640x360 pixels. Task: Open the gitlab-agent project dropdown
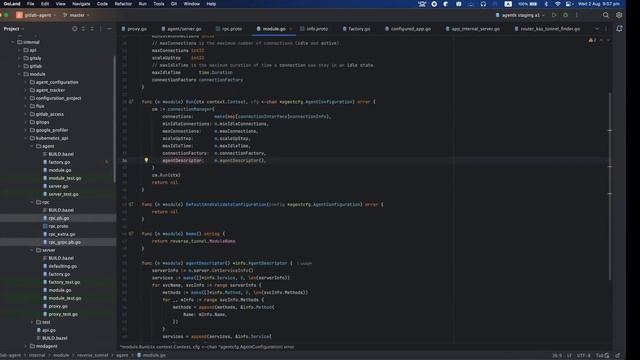click(x=37, y=15)
